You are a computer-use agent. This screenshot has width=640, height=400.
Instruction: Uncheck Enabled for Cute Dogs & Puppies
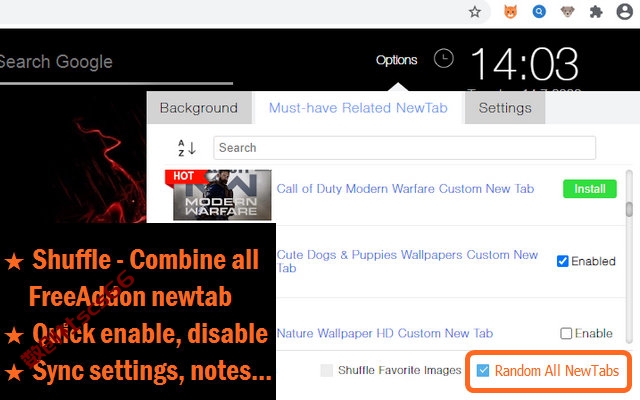562,261
